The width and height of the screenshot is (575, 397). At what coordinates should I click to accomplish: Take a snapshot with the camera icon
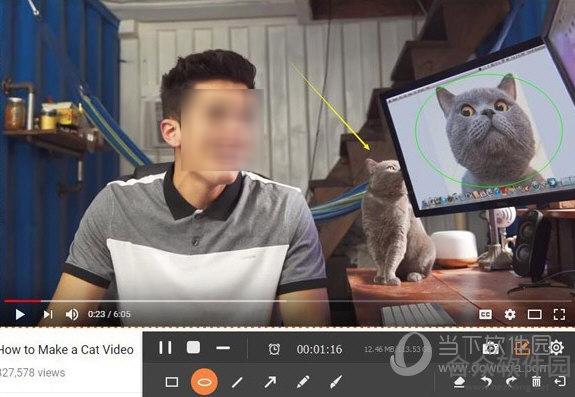coord(491,348)
